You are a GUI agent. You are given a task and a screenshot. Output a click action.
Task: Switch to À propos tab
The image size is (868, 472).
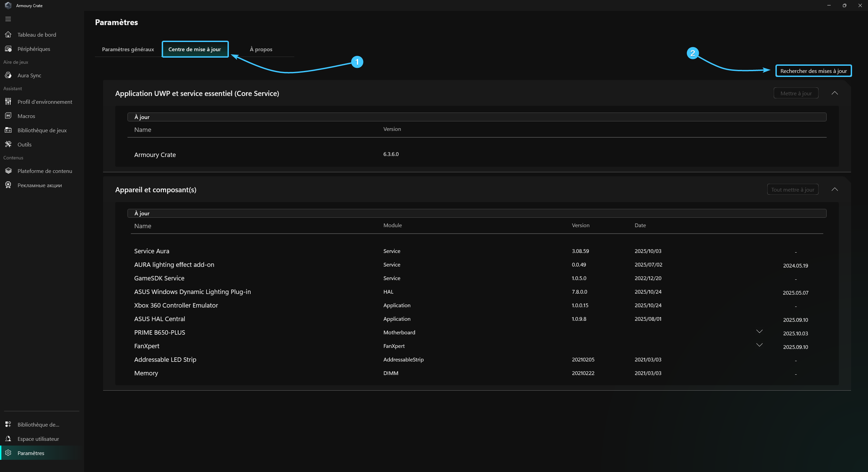(261, 49)
